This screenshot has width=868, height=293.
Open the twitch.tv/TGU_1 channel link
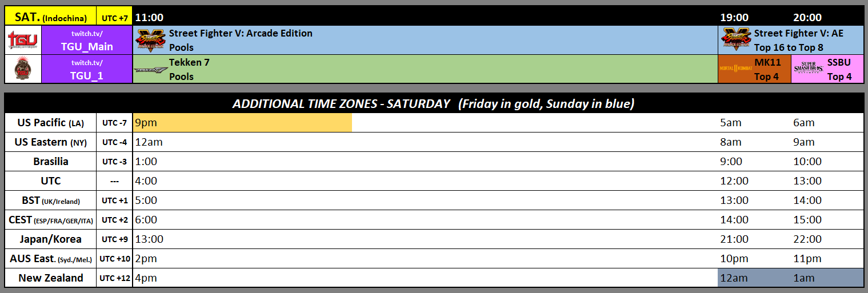click(x=87, y=70)
